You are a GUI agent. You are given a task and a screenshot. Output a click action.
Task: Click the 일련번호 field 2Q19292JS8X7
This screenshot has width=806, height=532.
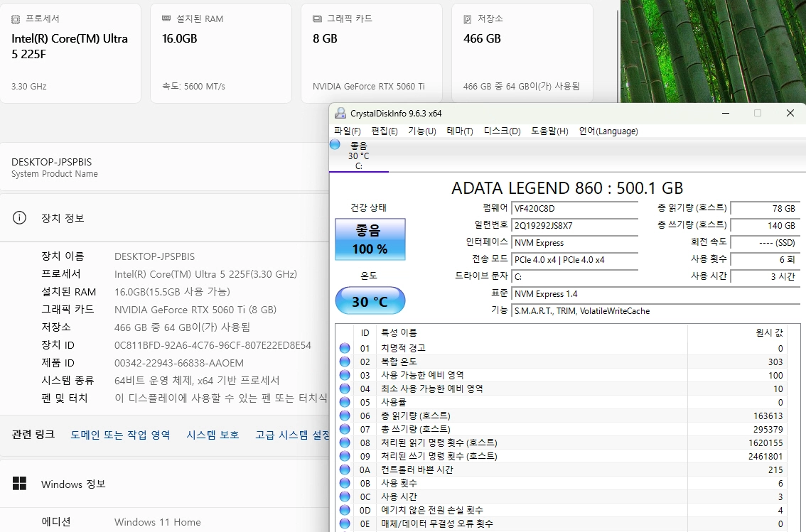(x=575, y=225)
